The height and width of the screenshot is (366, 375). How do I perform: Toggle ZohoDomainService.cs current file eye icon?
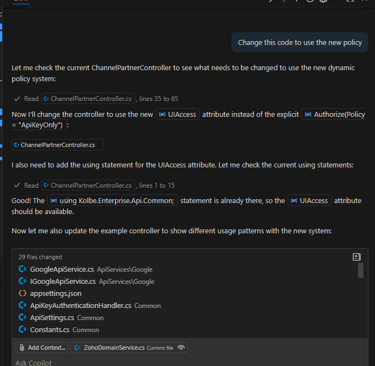[181, 347]
